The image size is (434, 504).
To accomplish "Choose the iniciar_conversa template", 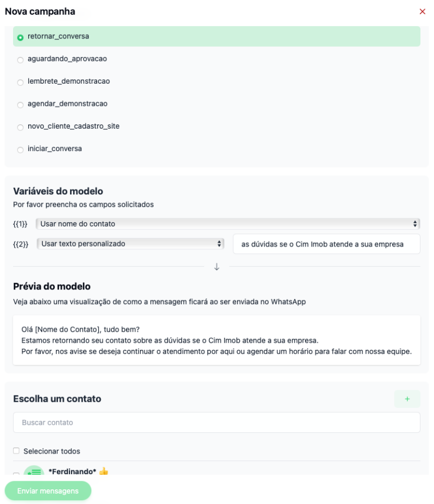I will (21, 150).
